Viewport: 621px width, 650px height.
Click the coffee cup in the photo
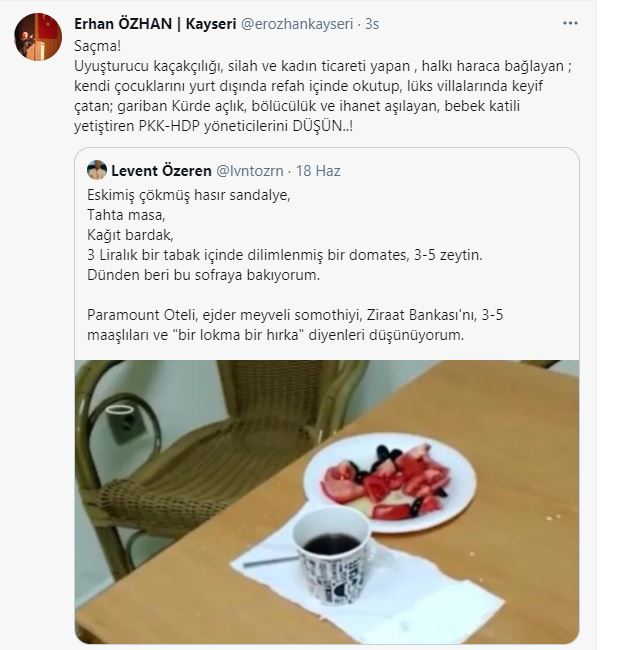(332, 547)
